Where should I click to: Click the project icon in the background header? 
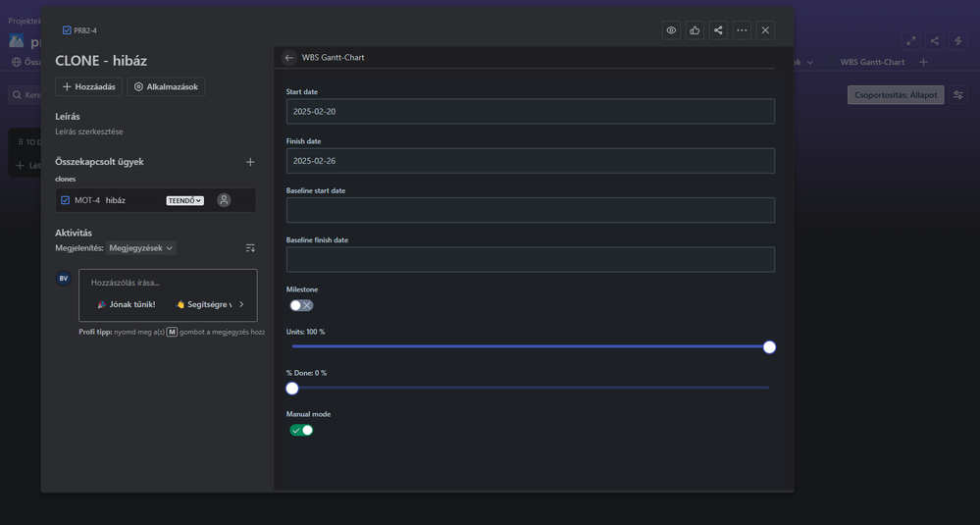(17, 41)
